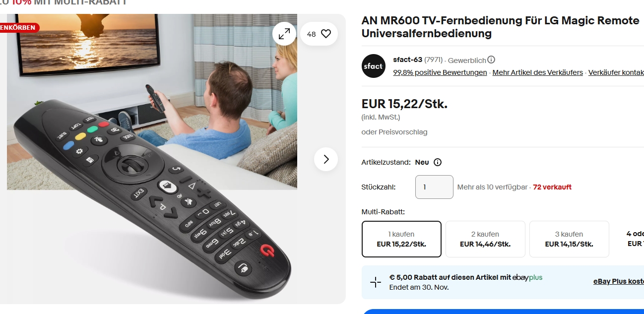This screenshot has height=314, width=644.
Task: Open seller profile sfact-63
Action: [407, 60]
